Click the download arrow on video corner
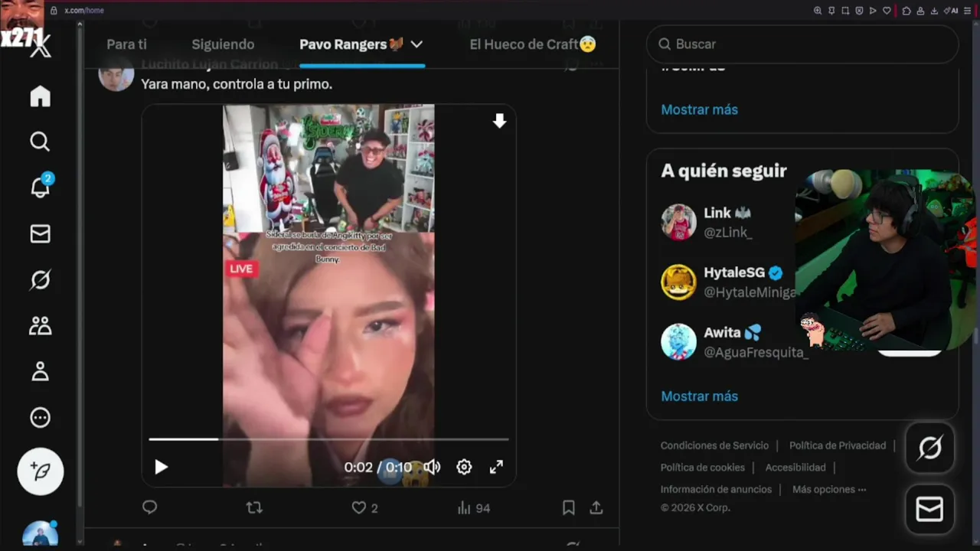 click(x=499, y=121)
